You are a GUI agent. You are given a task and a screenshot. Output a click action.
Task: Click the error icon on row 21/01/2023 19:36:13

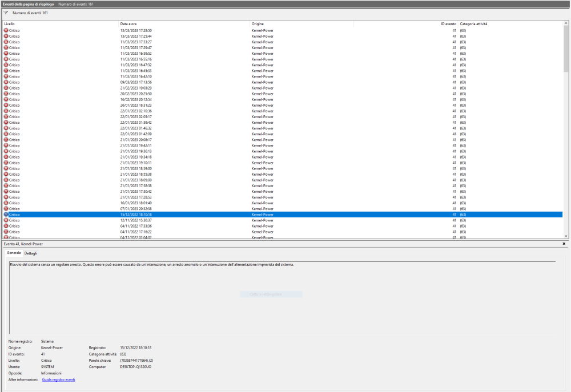[x=6, y=151]
